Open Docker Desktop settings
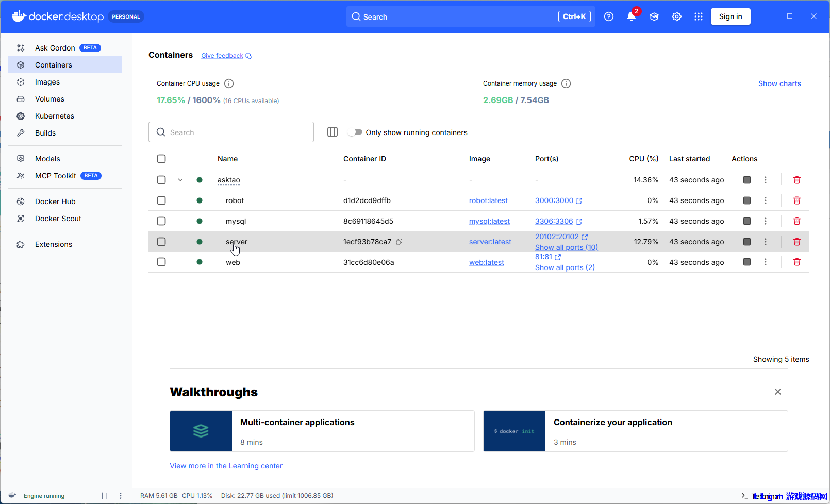This screenshot has width=830, height=504. coord(676,16)
